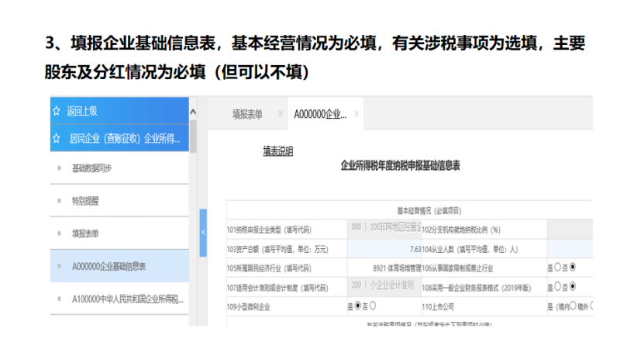Screen dimensions: 644x363
Task: Click the label 107适用会计准则或会计制度
Action: tap(277, 288)
